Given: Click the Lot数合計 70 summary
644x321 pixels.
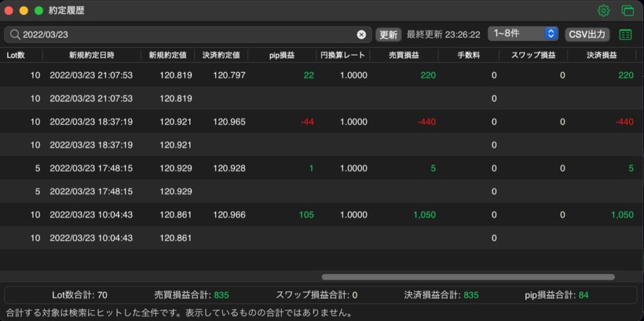Looking at the screenshot, I should pos(80,295).
